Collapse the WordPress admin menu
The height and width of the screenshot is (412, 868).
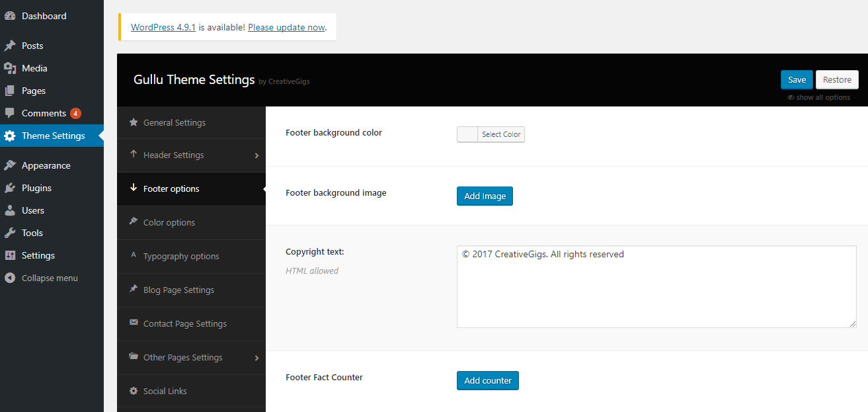pos(41,278)
